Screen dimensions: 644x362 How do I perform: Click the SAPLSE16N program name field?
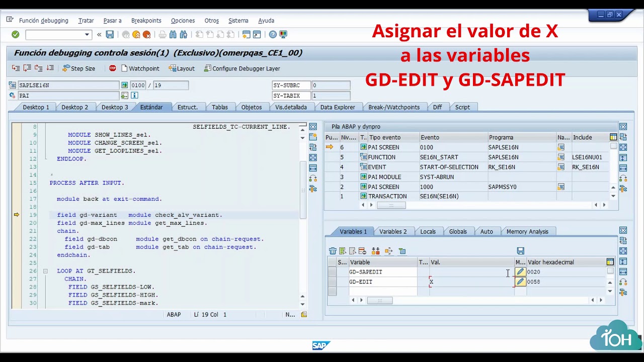[68, 85]
